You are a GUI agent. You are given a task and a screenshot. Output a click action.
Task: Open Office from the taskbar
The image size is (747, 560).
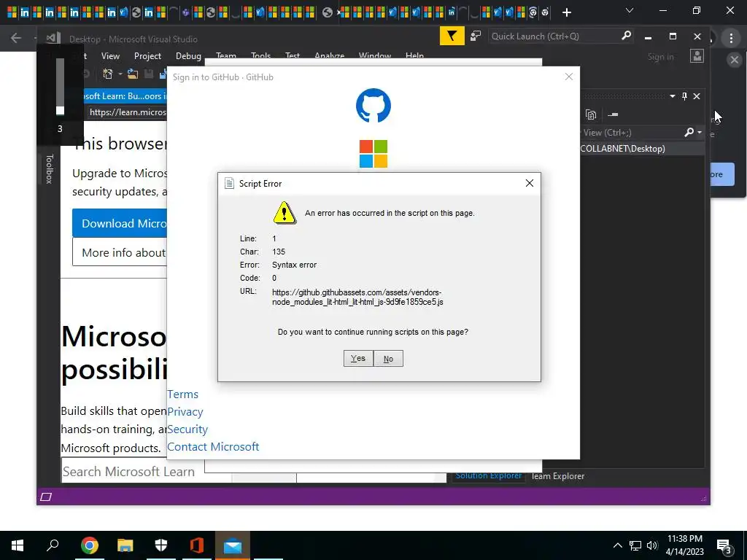pos(197,545)
